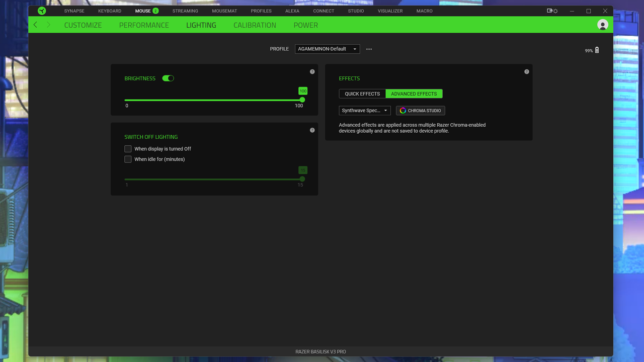The width and height of the screenshot is (644, 362).
Task: Open the Connect tab
Action: 324,11
